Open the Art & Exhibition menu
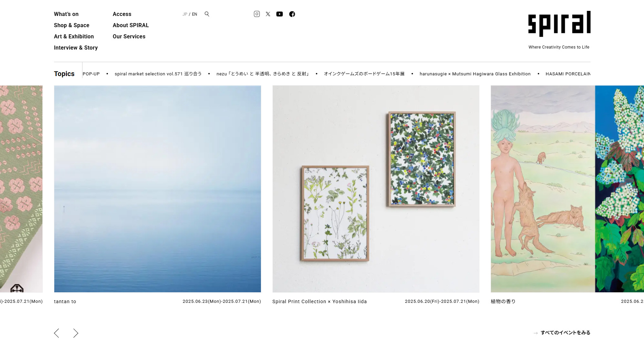 coord(74,36)
